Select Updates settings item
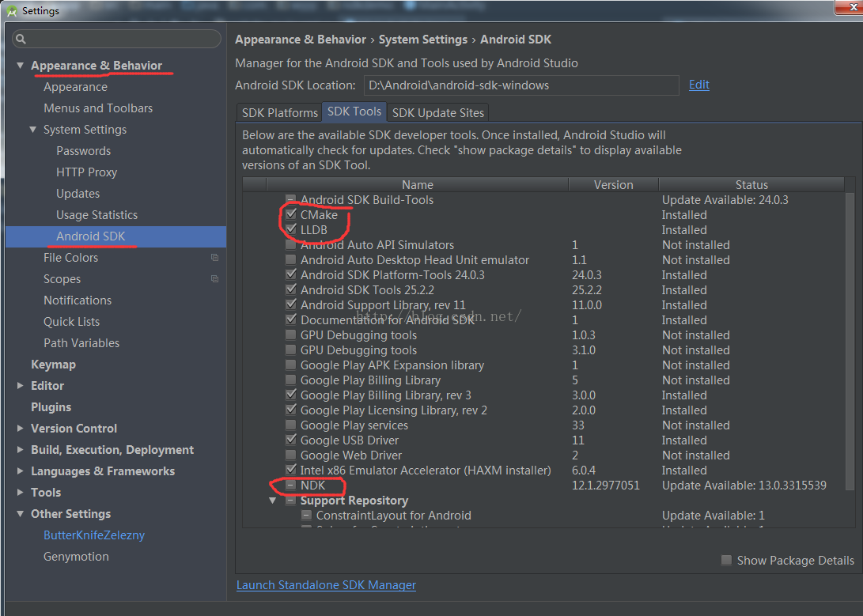 [x=78, y=194]
